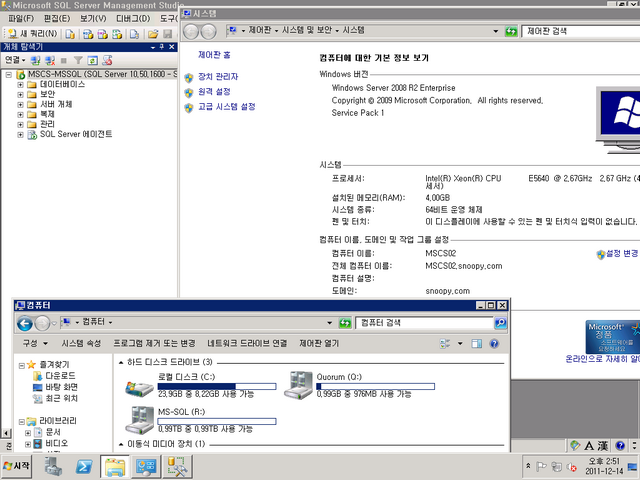Viewport: 640px width, 480px height.
Task: Click the icon right of Refresh in Object Explorer
Action: (107, 60)
